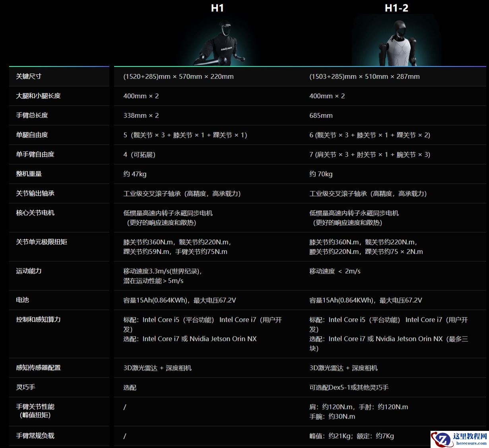Screen dimensions: 489x448
Task: Click the 灵巧手 row label
Action: 25,387
